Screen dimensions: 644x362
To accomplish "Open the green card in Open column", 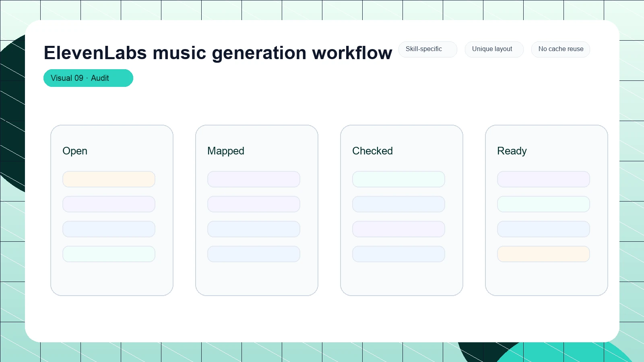I will [109, 254].
